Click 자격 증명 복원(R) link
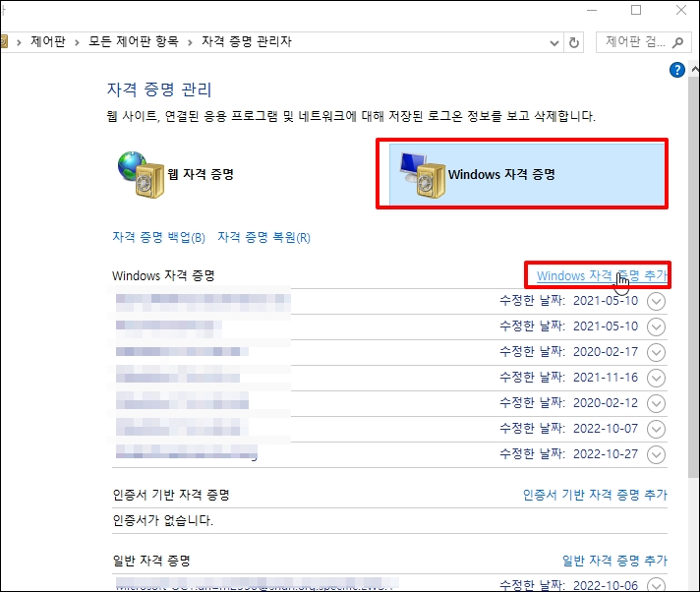700x592 pixels. (263, 237)
